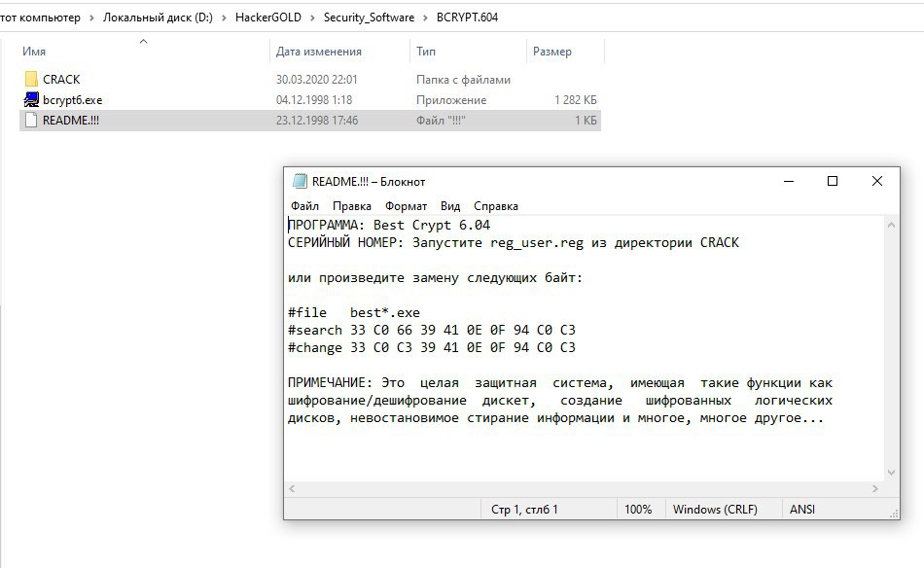Image resolution: width=924 pixels, height=568 pixels.
Task: Open the Файл menu in Notepad
Action: coord(304,206)
